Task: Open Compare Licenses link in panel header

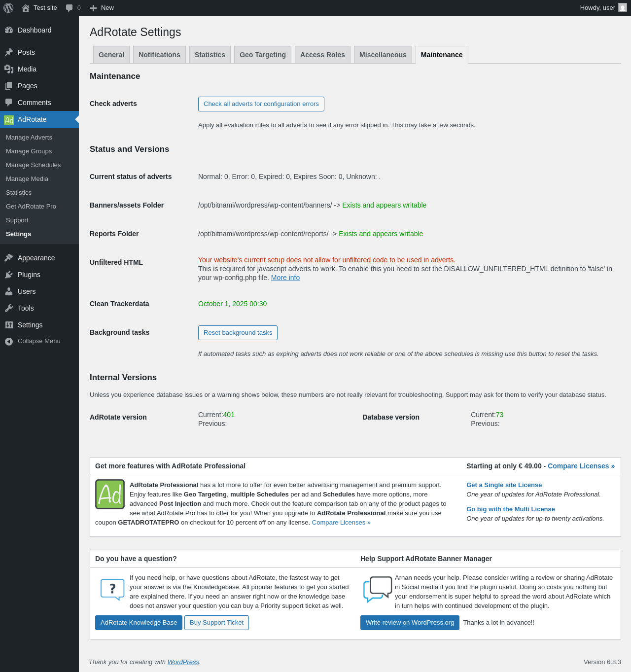Action: click(581, 466)
